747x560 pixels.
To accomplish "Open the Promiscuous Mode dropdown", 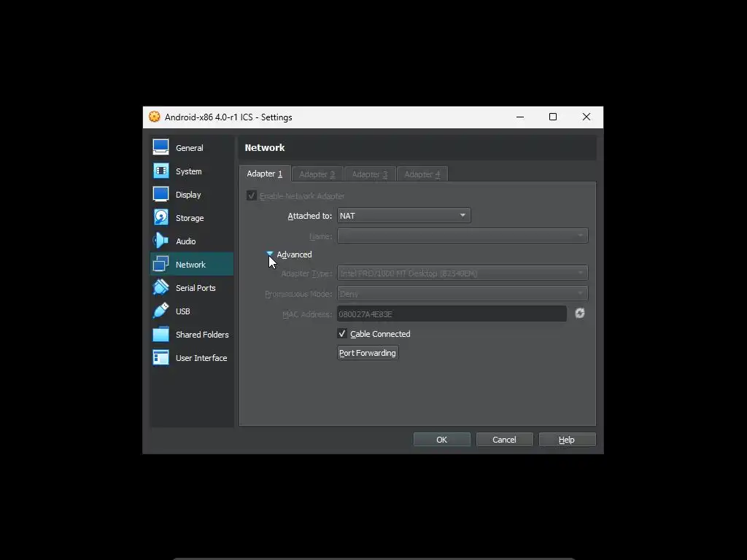I will (x=462, y=293).
